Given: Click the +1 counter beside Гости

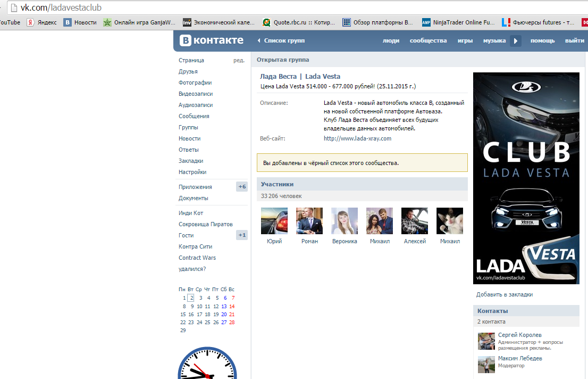Looking at the screenshot, I should [x=242, y=235].
